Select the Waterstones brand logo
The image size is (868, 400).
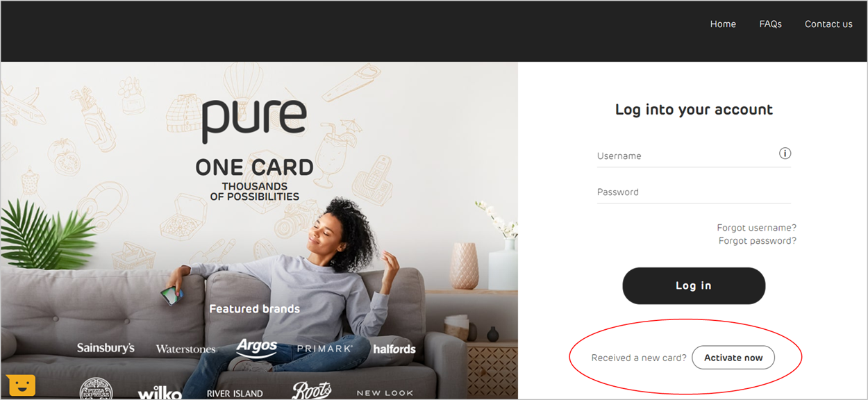(185, 349)
